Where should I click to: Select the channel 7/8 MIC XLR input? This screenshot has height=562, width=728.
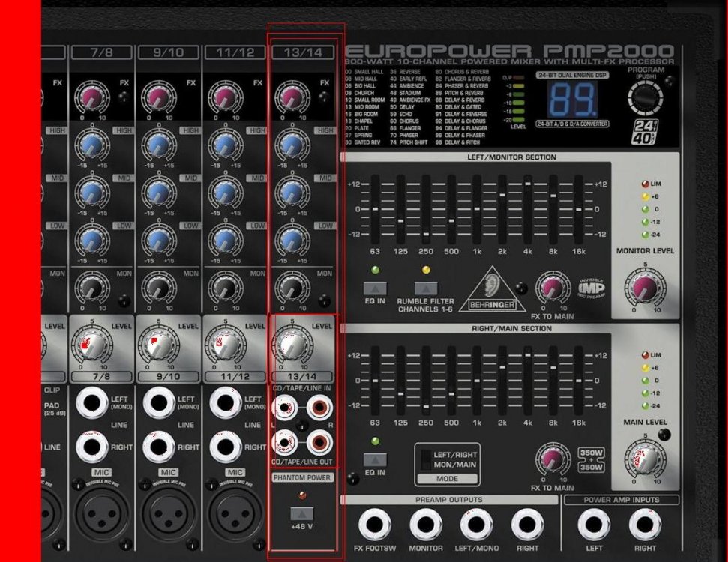(x=101, y=514)
